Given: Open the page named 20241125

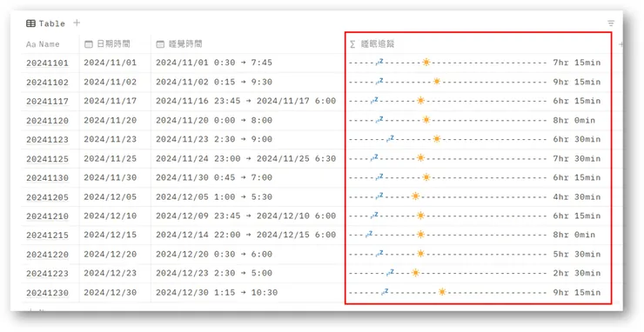Looking at the screenshot, I should [47, 159].
